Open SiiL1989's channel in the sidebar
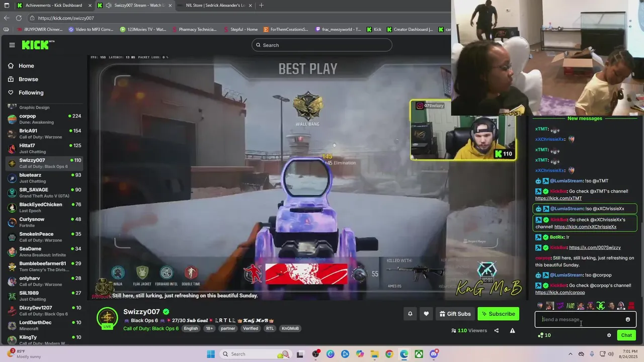Screen dimensions: 644x362 point(44,296)
